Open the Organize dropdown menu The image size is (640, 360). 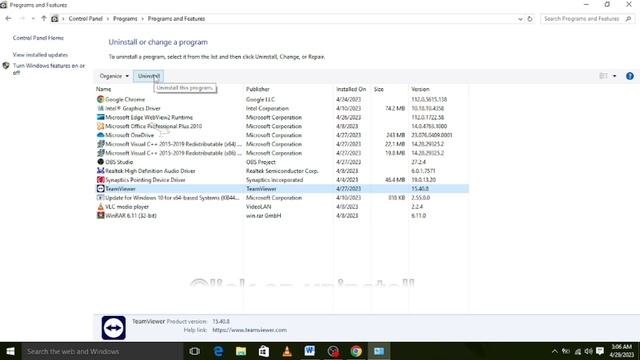pos(114,76)
